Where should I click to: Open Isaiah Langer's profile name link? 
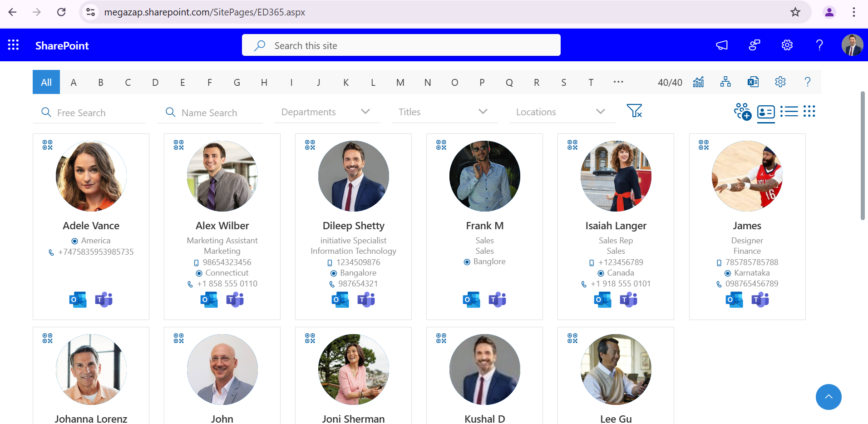click(x=616, y=226)
